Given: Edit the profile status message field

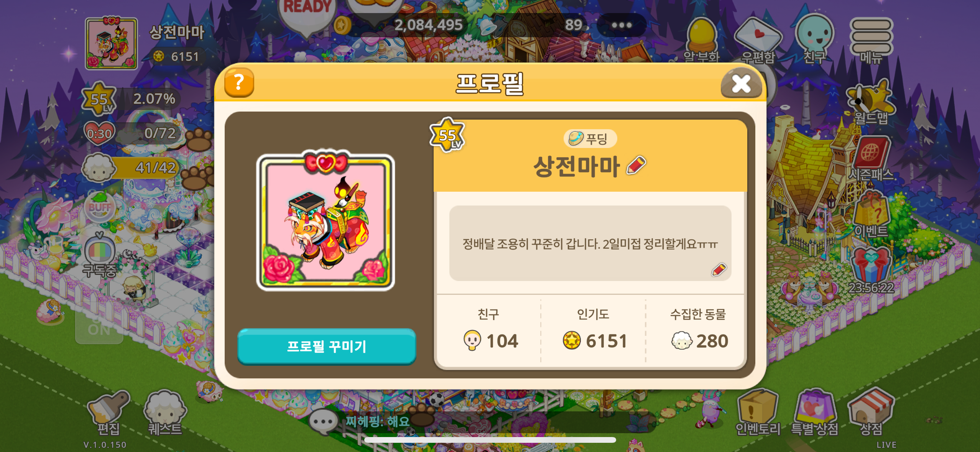Looking at the screenshot, I should pos(590,243).
